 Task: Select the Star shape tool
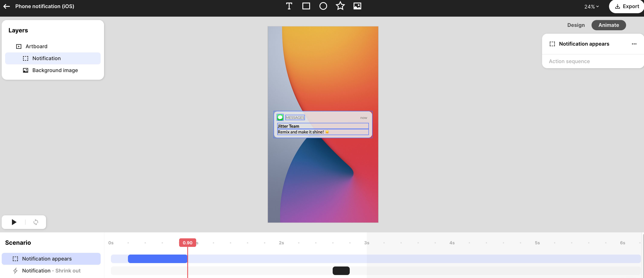tap(340, 6)
